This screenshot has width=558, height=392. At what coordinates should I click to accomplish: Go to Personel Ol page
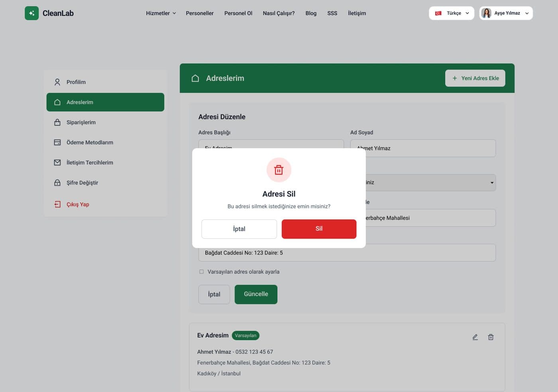click(x=238, y=13)
